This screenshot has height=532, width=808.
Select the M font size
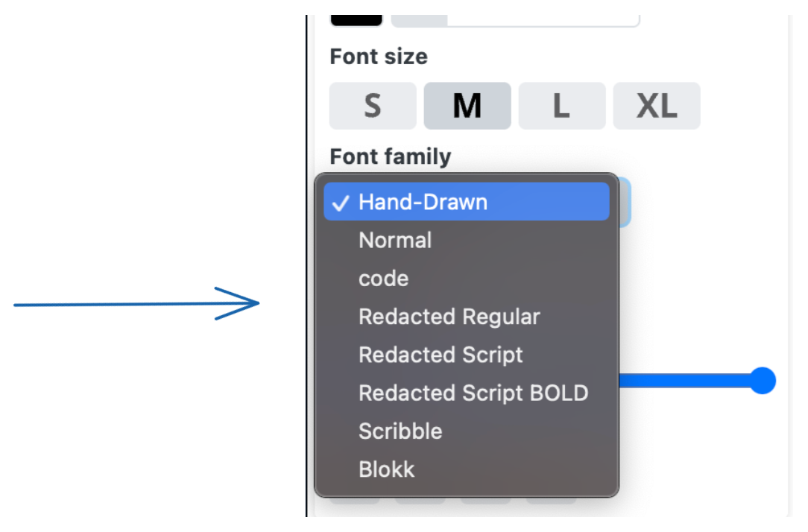click(x=467, y=105)
